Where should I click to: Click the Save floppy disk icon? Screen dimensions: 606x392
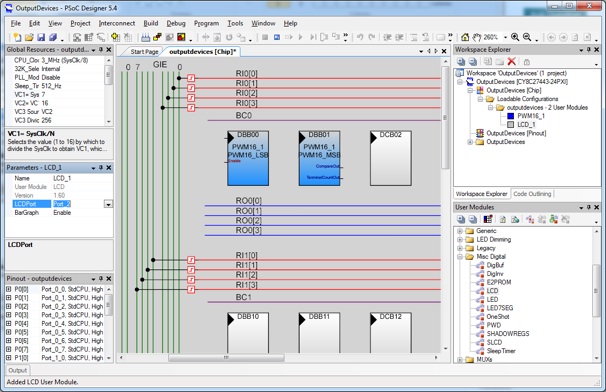41,37
